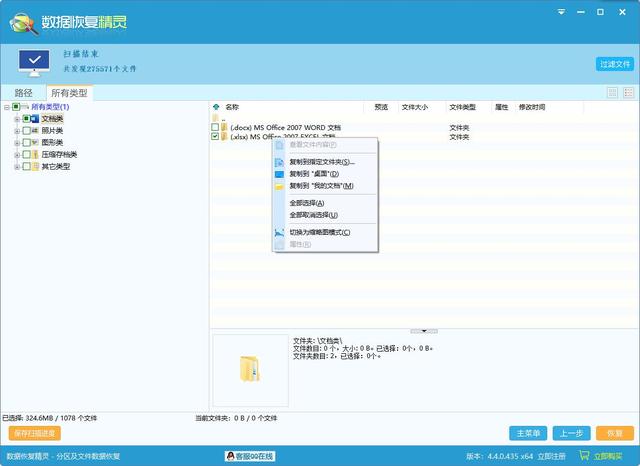Collapse the preview pane via splitter arrow

[x=424, y=331]
